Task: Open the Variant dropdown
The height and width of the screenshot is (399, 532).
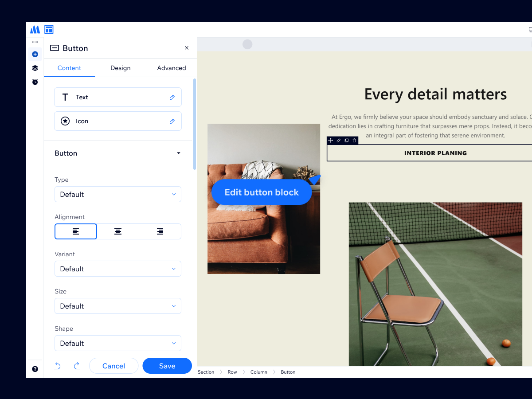Action: click(118, 269)
